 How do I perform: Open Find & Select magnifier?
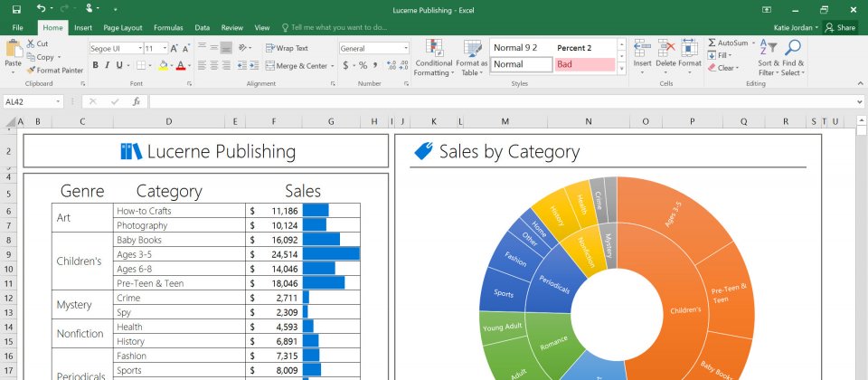click(x=793, y=48)
